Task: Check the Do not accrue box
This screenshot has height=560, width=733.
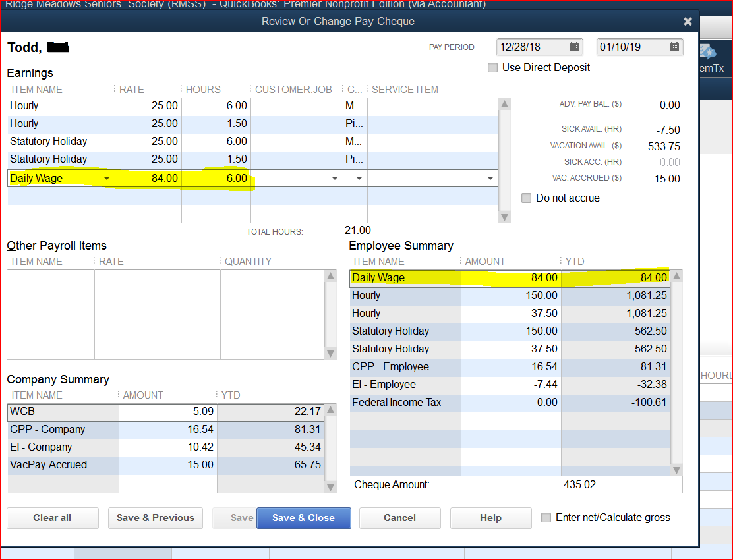Action: 526,198
